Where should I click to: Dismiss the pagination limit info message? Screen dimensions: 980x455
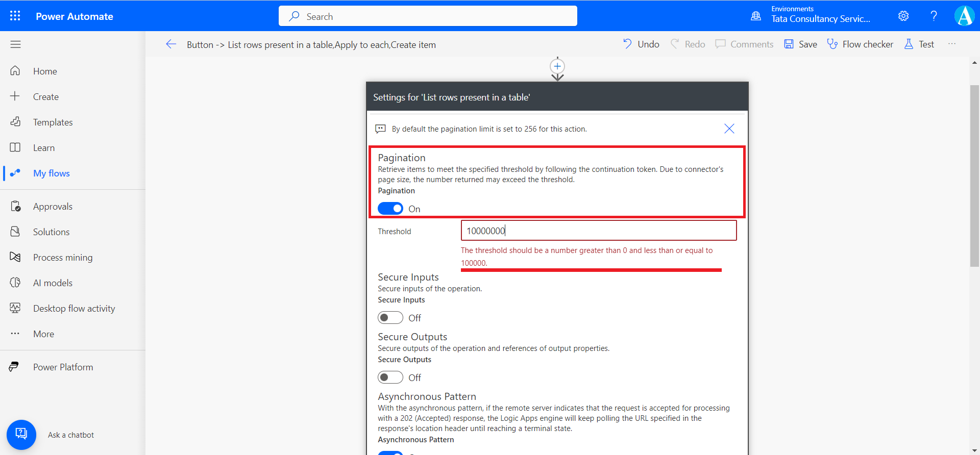(x=729, y=129)
